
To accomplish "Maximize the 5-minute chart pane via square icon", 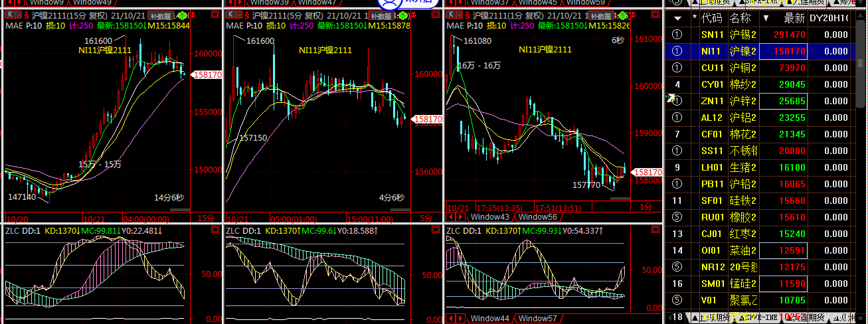I will point(435,15).
